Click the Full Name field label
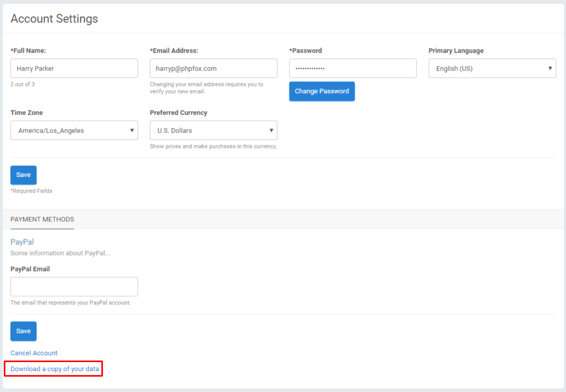Viewport: 566px width, 392px height. 28,51
